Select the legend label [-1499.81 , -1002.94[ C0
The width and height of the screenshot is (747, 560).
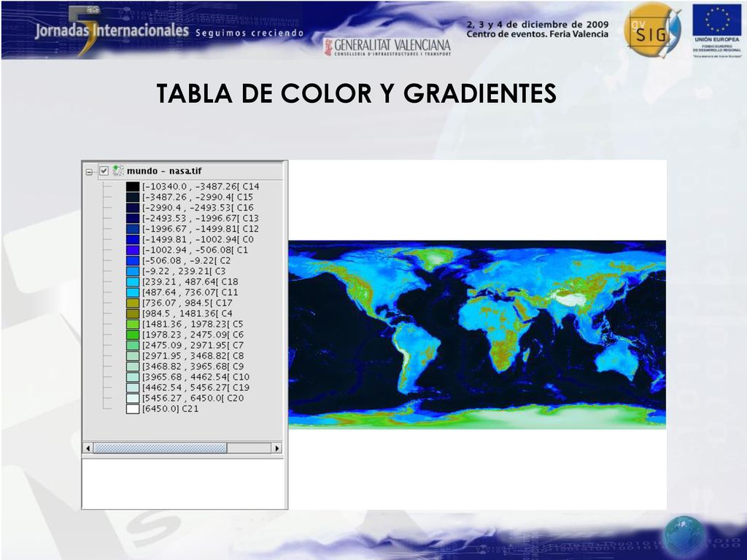click(198, 239)
